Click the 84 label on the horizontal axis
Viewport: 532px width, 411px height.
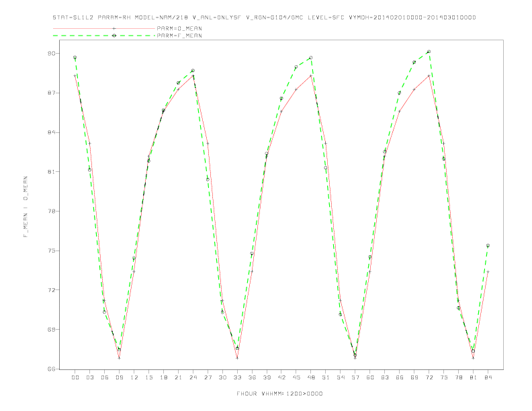click(488, 377)
